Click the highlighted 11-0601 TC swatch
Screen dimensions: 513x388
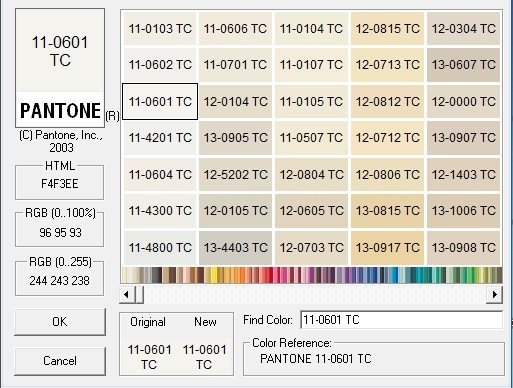pos(160,101)
